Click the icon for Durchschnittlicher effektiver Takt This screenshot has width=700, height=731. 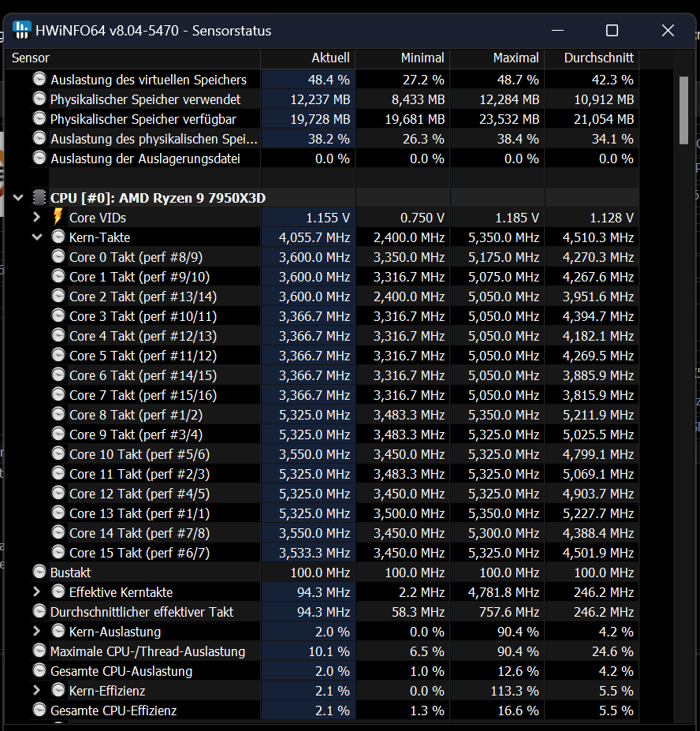[x=39, y=611]
